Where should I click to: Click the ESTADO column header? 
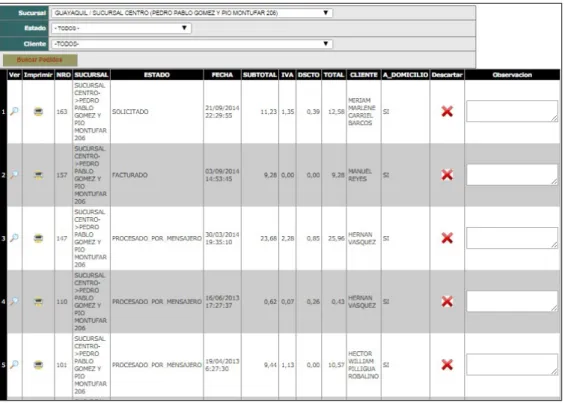[x=157, y=75]
